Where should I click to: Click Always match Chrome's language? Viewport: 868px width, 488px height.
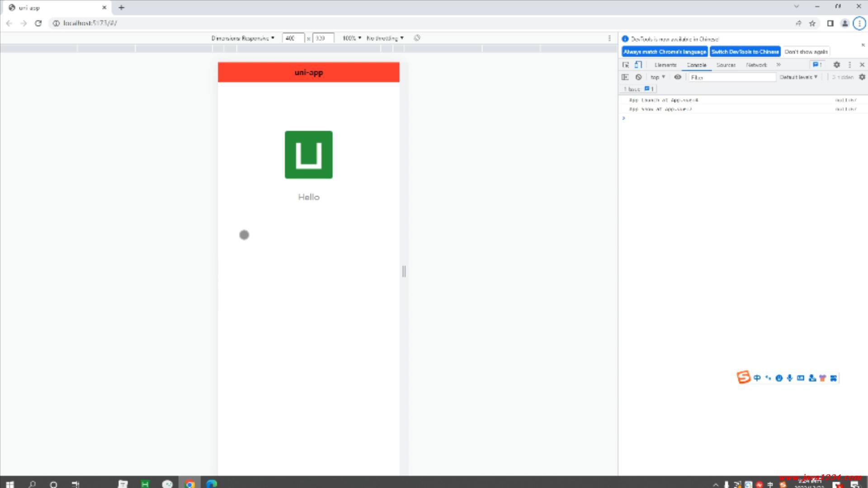coord(665,52)
